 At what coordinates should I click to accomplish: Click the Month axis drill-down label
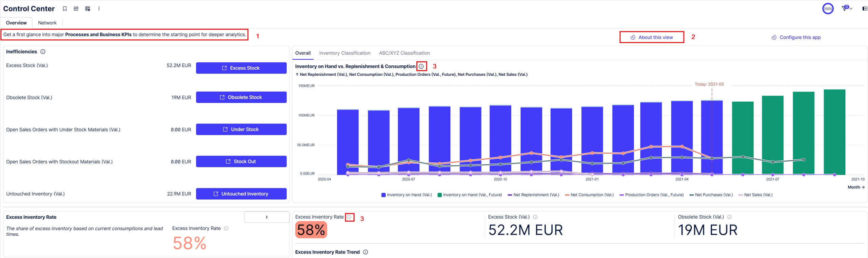856,187
